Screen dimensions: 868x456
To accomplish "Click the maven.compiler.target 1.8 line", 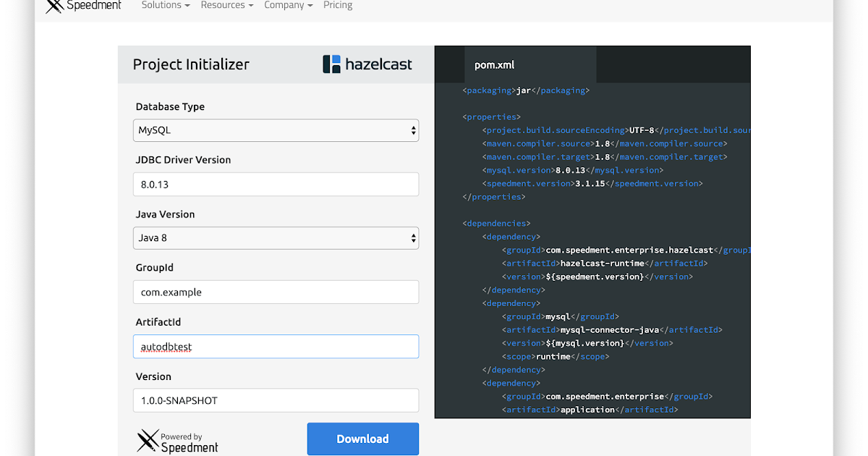I will pos(605,156).
